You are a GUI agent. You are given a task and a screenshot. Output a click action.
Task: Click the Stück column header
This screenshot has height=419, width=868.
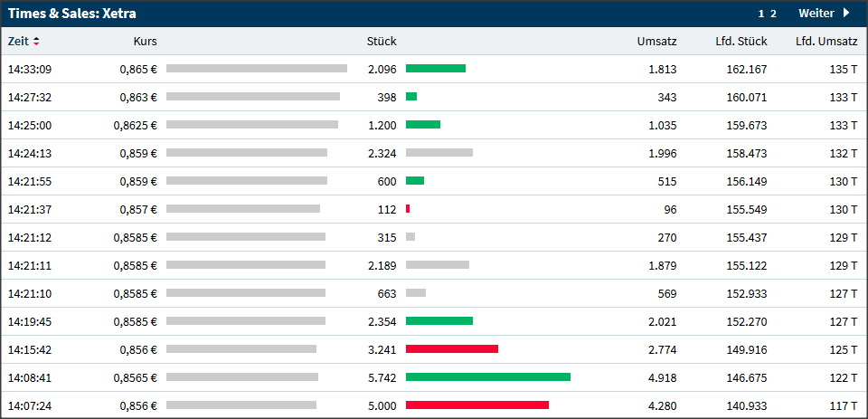tap(382, 42)
